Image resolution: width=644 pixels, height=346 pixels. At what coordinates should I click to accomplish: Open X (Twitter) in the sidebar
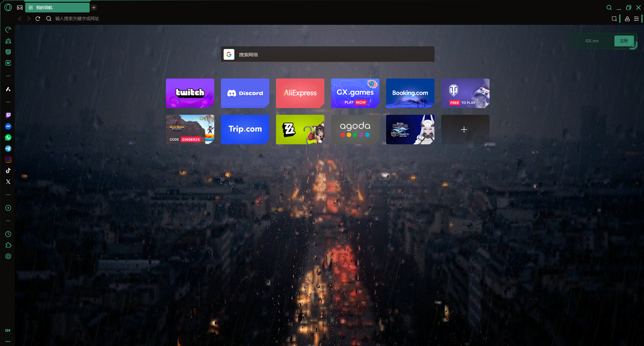8,182
